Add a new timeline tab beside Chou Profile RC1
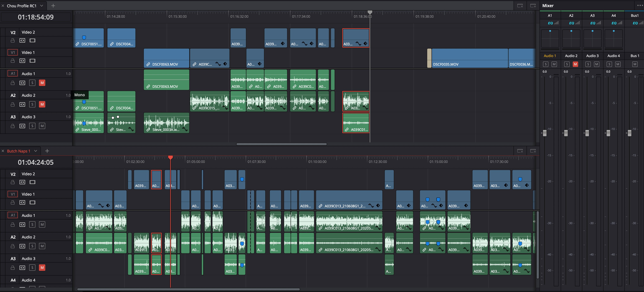Screen dimensions: 644x292 click(53, 6)
